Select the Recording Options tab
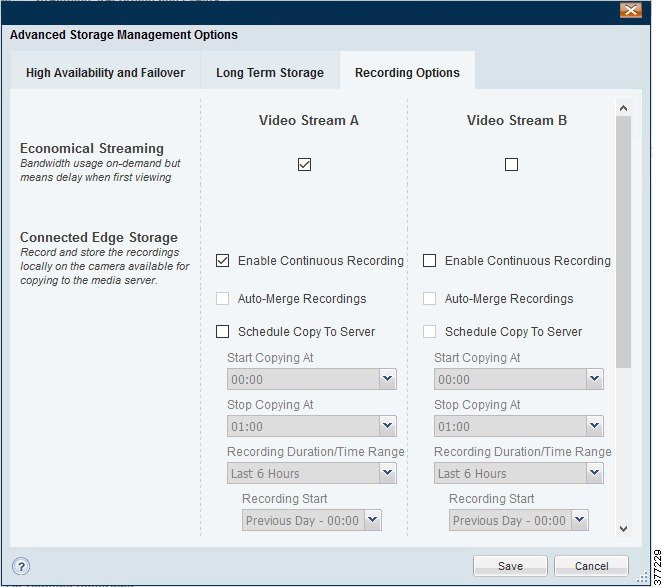 [x=407, y=73]
